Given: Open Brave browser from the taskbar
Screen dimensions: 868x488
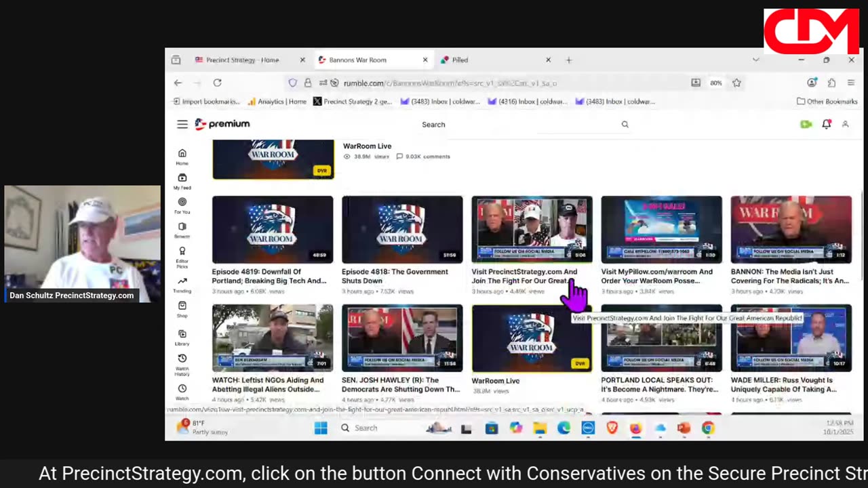Looking at the screenshot, I should coord(612,428).
